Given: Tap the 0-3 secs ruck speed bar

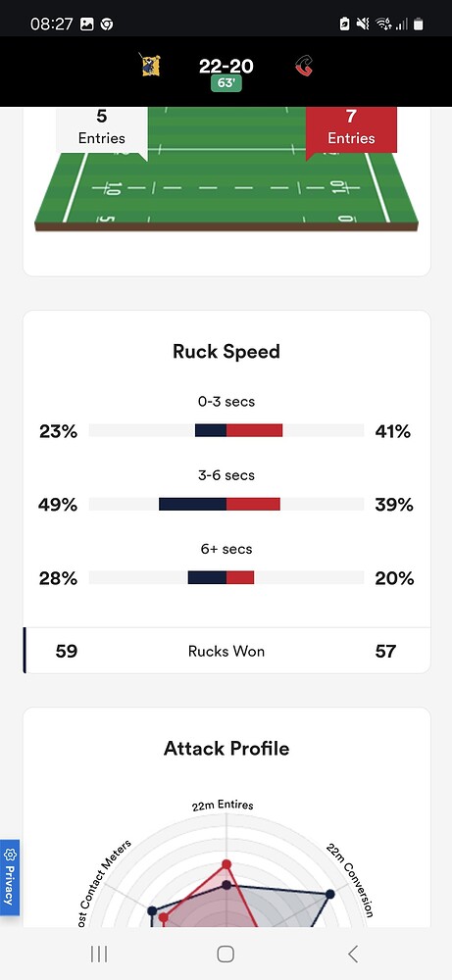Looking at the screenshot, I should click(x=226, y=430).
